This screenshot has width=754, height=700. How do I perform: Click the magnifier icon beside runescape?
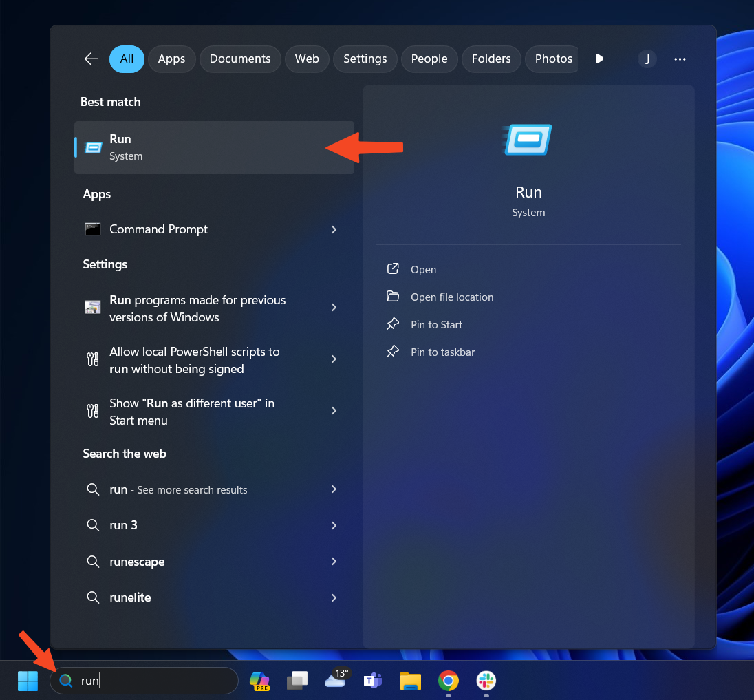pos(93,561)
